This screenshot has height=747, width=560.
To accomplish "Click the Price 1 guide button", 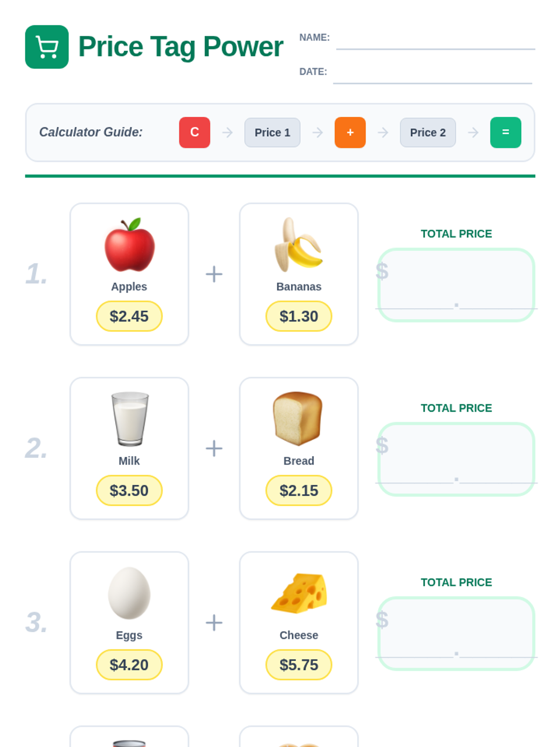I will [273, 133].
